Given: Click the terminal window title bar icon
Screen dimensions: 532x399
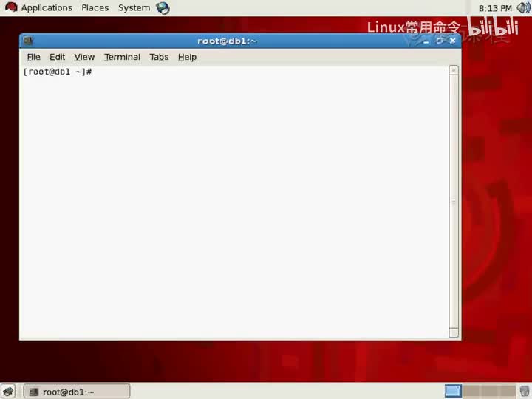Looking at the screenshot, I should pyautogui.click(x=28, y=41).
